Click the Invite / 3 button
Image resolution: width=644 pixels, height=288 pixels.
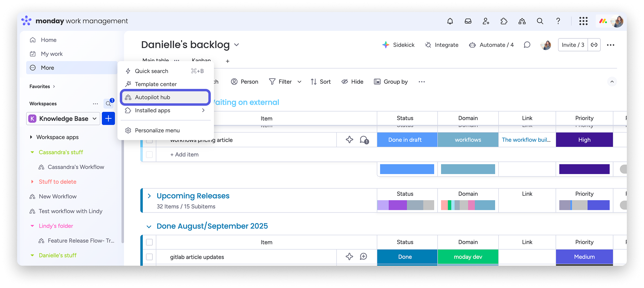pos(573,45)
